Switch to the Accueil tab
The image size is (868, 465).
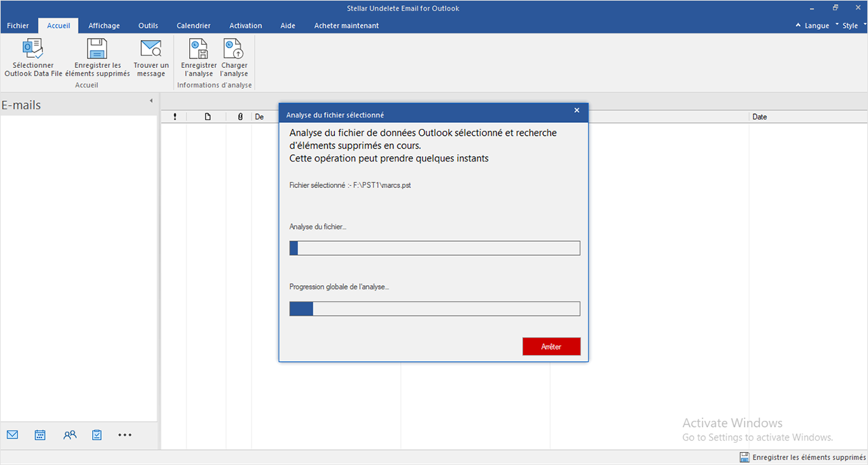58,26
